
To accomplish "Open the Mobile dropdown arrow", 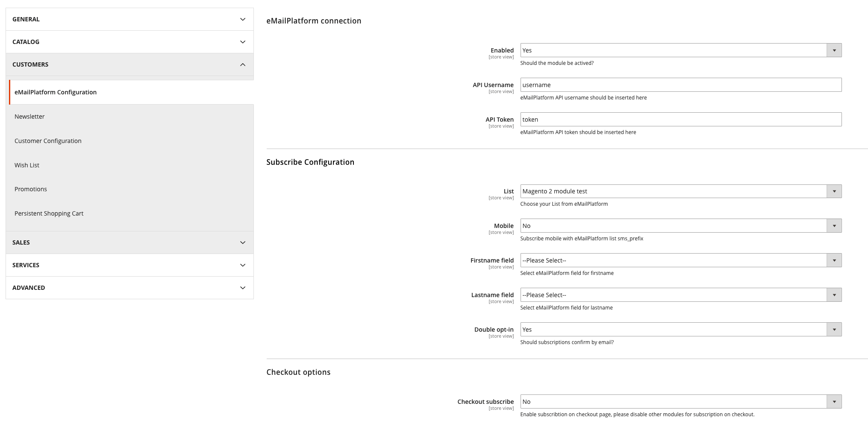I will pyautogui.click(x=834, y=226).
